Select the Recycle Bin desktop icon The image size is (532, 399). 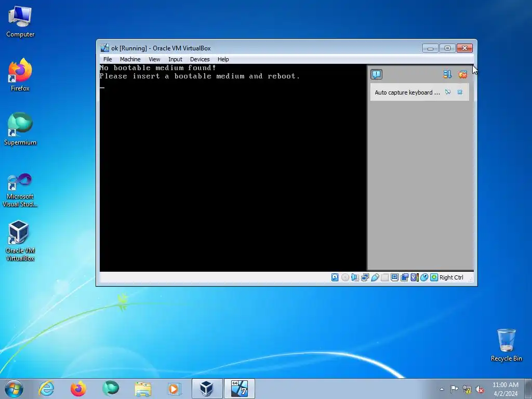click(x=506, y=345)
